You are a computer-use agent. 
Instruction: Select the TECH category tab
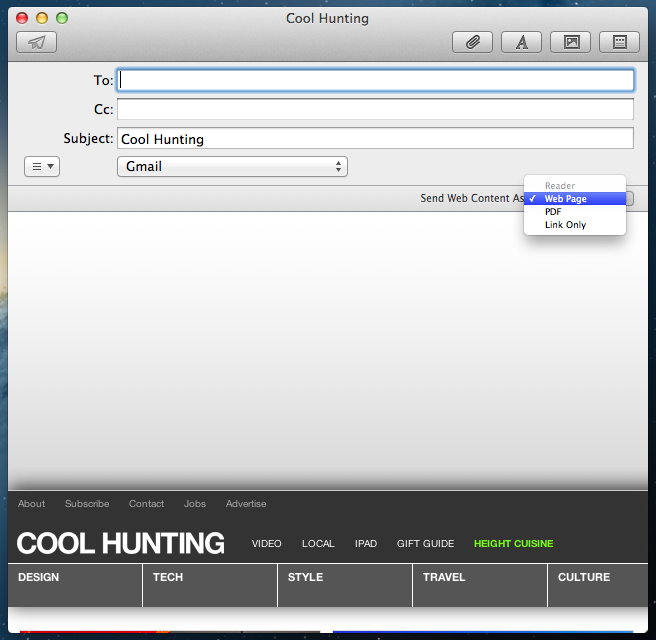tap(210, 585)
